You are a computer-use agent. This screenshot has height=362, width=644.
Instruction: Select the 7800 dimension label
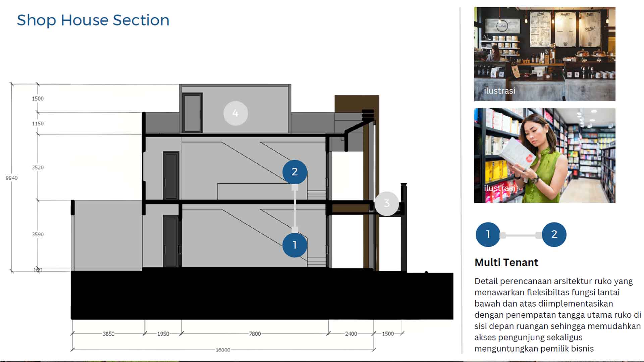coord(255,334)
